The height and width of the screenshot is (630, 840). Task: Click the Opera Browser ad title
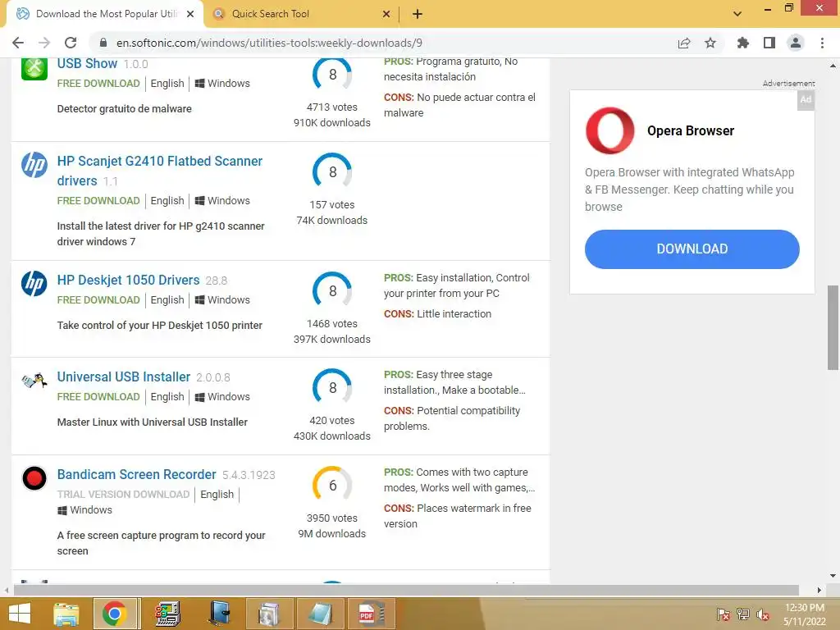click(691, 130)
